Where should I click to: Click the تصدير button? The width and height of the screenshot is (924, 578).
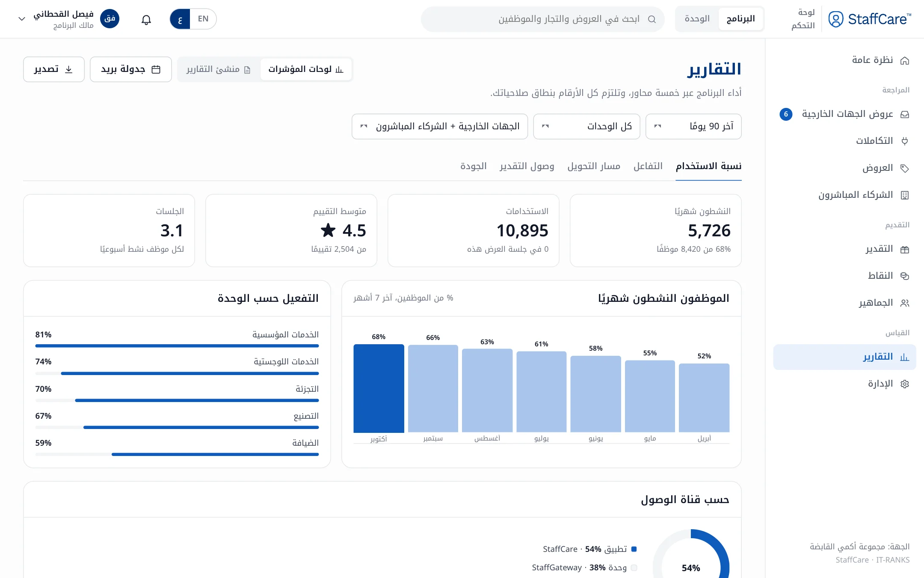tap(54, 69)
